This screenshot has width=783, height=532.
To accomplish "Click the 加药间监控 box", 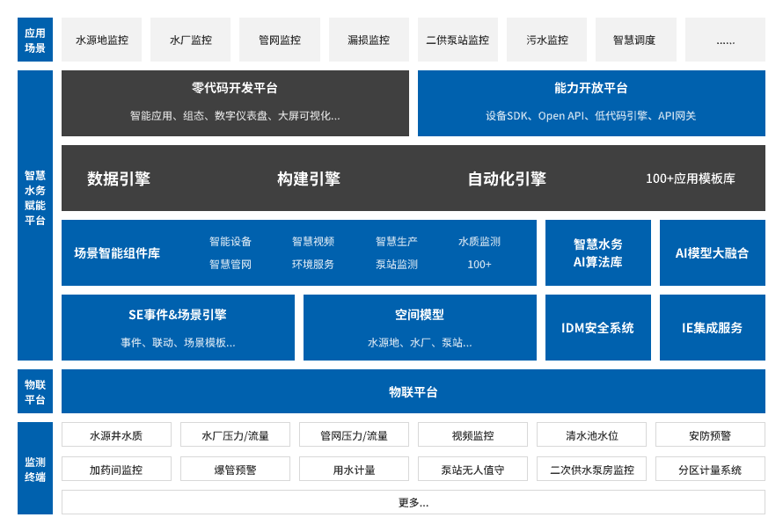I will (x=116, y=469).
